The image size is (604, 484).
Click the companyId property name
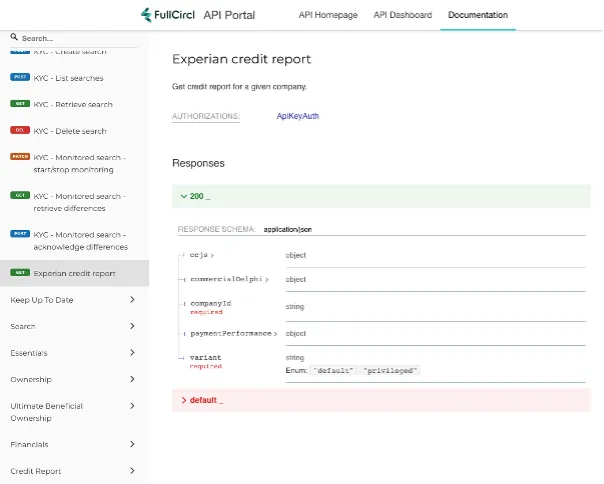coord(211,304)
